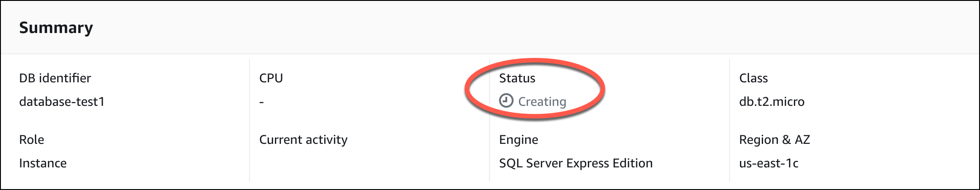Click the DB identifier label
The image size is (980, 190).
[x=55, y=78]
